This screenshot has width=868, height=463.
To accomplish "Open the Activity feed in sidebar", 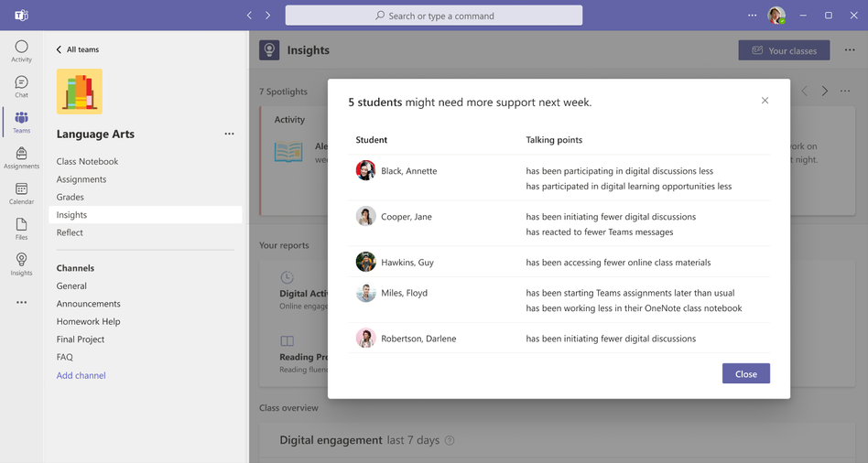I will [x=22, y=51].
